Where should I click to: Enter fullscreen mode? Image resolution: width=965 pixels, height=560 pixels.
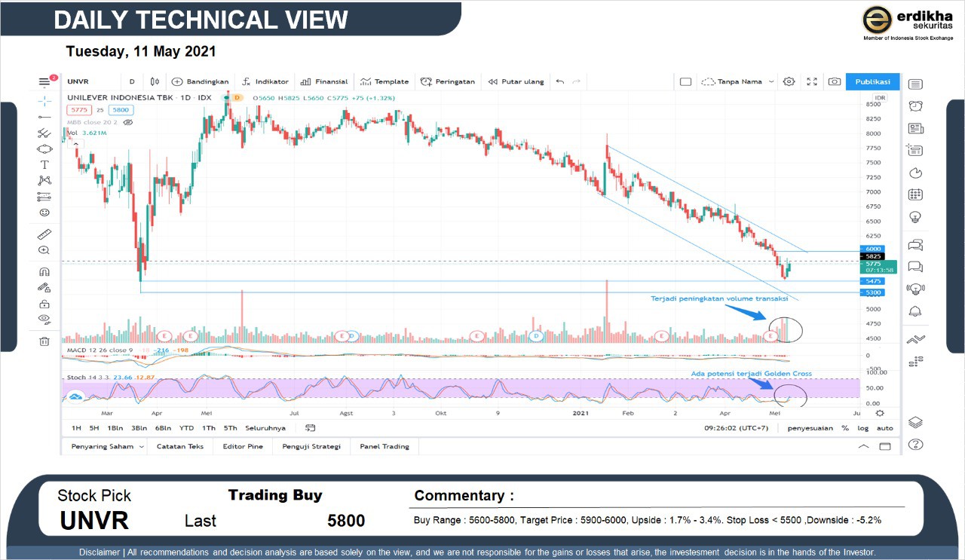pyautogui.click(x=812, y=81)
